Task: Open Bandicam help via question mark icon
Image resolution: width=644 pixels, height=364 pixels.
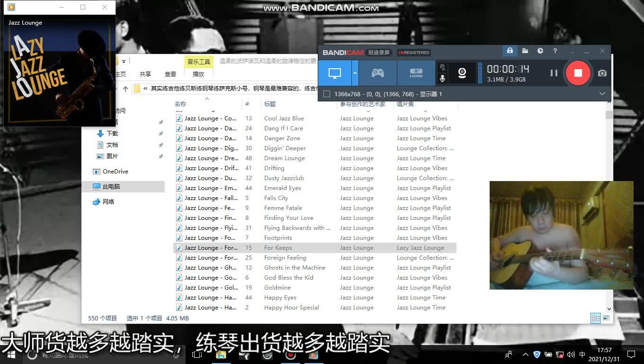Action: (555, 51)
